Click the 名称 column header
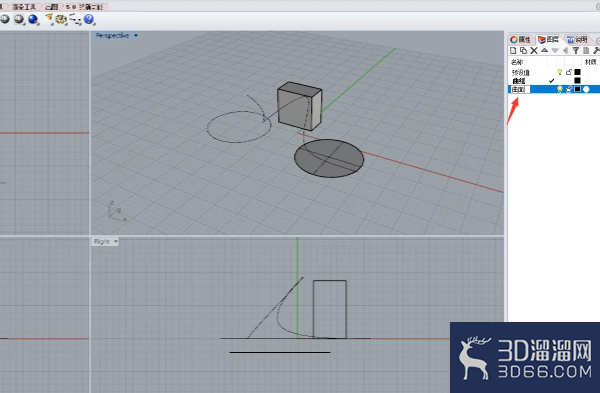Screen dimensions: 600x393 click(x=517, y=62)
